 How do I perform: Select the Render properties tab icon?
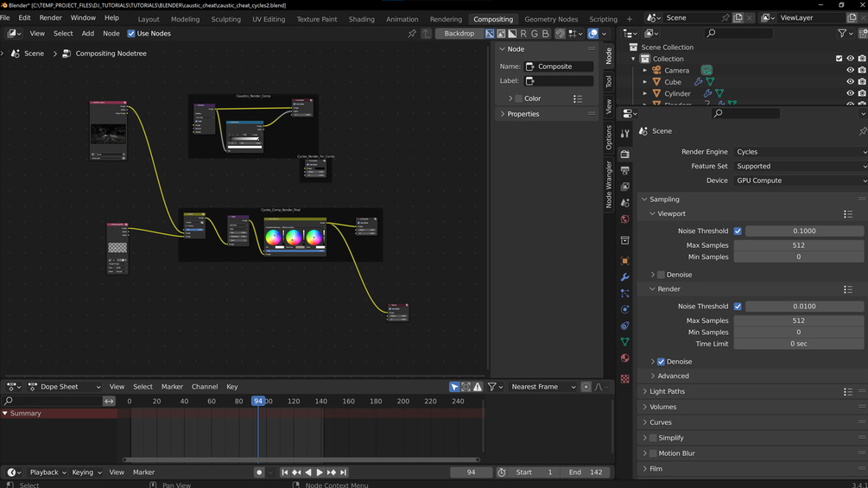point(625,154)
